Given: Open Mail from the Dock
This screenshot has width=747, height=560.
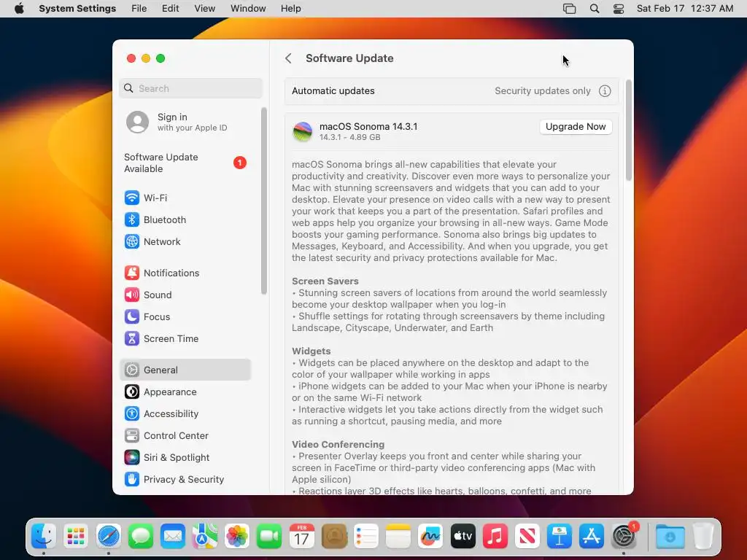Looking at the screenshot, I should [x=172, y=537].
